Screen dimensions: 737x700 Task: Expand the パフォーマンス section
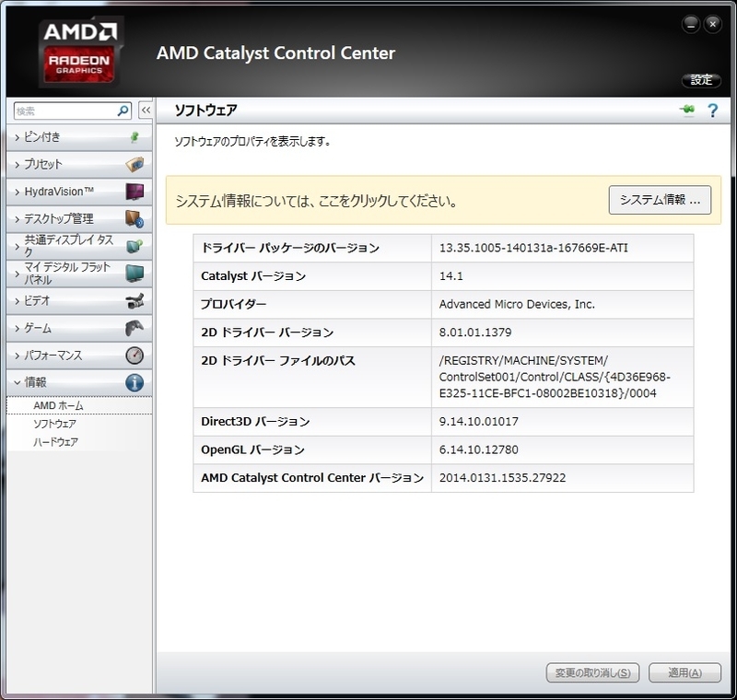79,356
